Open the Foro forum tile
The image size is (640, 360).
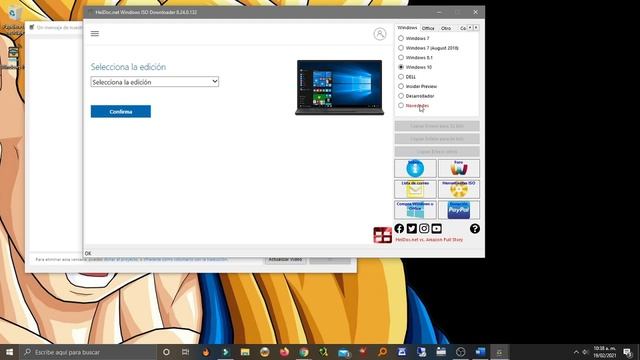pos(459,168)
